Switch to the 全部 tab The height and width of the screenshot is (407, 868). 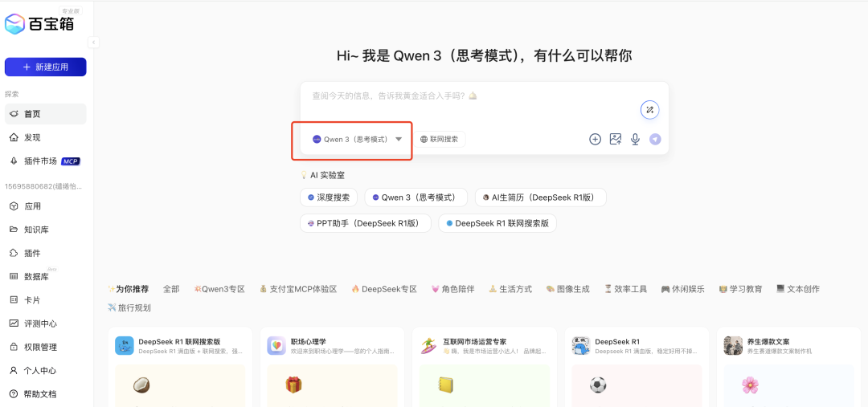(171, 289)
